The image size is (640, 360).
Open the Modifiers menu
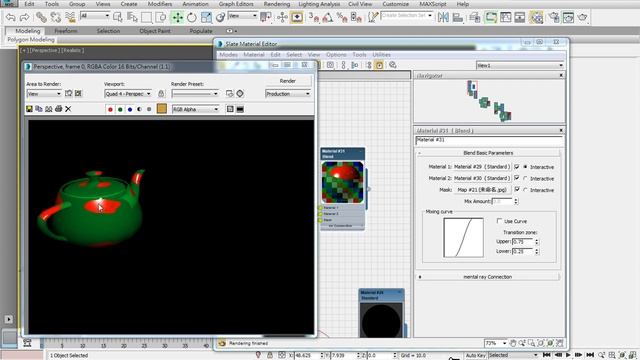160,4
